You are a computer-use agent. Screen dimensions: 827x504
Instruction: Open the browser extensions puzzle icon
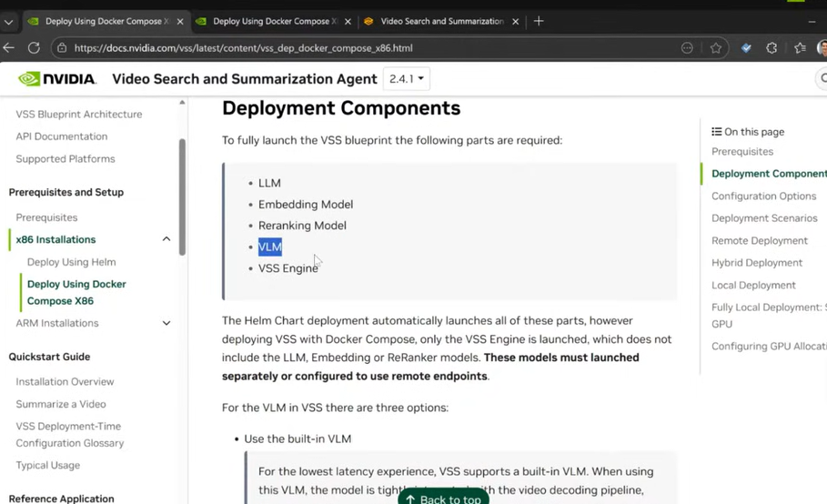pyautogui.click(x=772, y=48)
